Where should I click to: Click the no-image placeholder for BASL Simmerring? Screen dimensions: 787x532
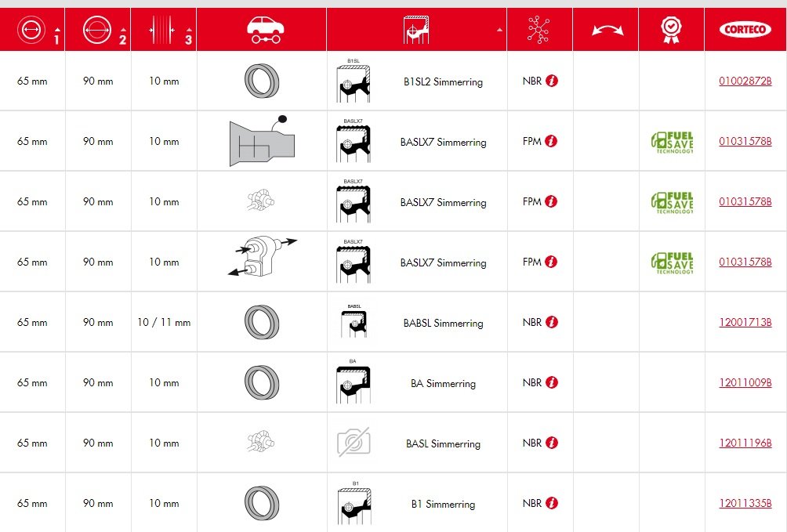[x=354, y=442]
